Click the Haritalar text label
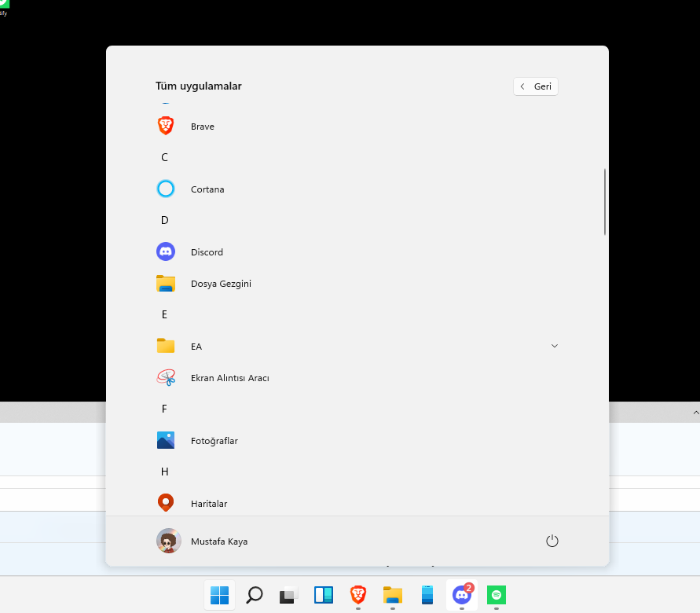The image size is (700, 613). click(x=209, y=504)
